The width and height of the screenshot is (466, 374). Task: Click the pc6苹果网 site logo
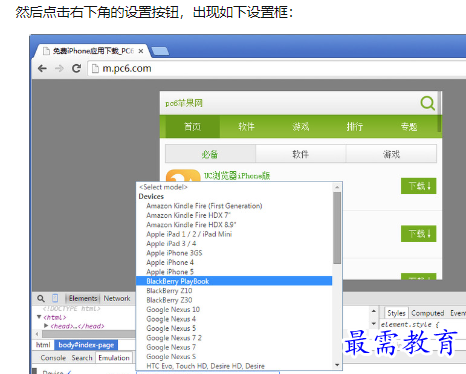click(184, 103)
